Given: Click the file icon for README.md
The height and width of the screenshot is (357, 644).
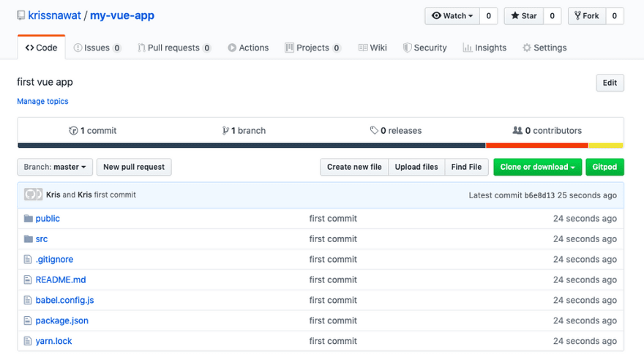Looking at the screenshot, I should (28, 280).
